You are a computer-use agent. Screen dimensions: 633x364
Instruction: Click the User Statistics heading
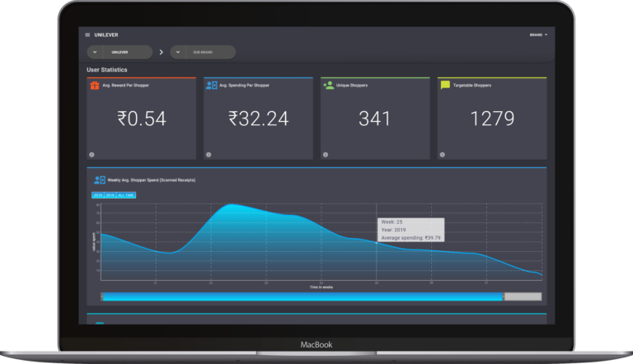click(107, 70)
